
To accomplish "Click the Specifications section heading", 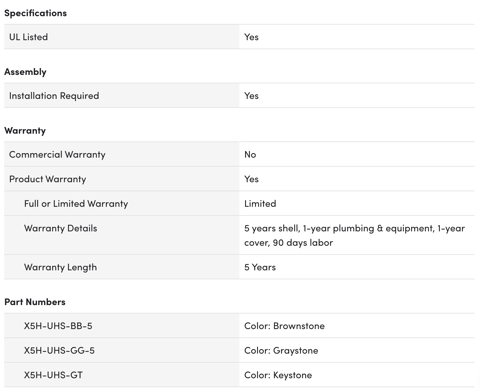I will pyautogui.click(x=35, y=13).
